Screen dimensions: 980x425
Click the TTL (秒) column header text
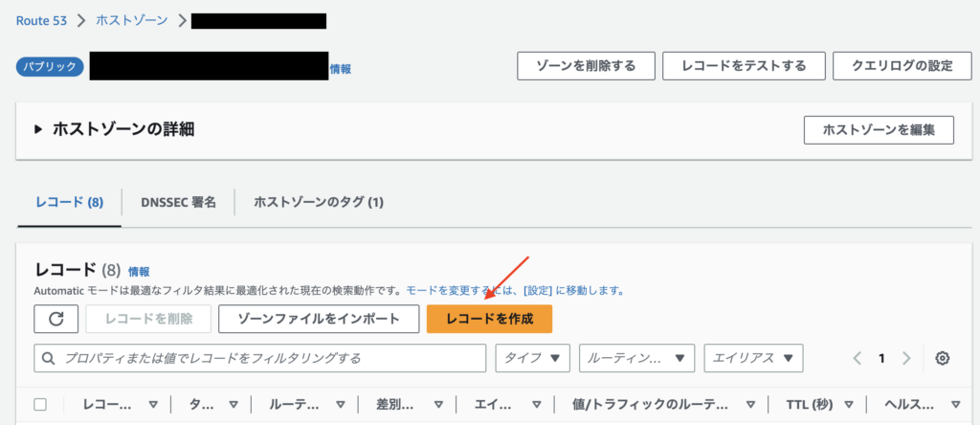tap(810, 404)
